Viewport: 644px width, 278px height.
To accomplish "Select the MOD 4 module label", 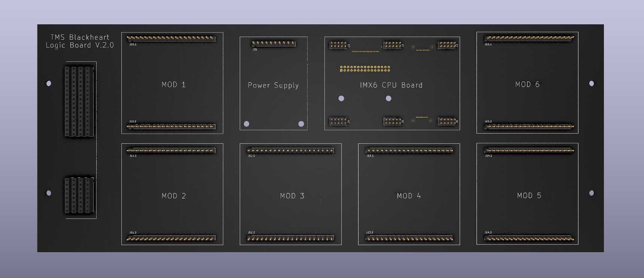I will tap(409, 196).
